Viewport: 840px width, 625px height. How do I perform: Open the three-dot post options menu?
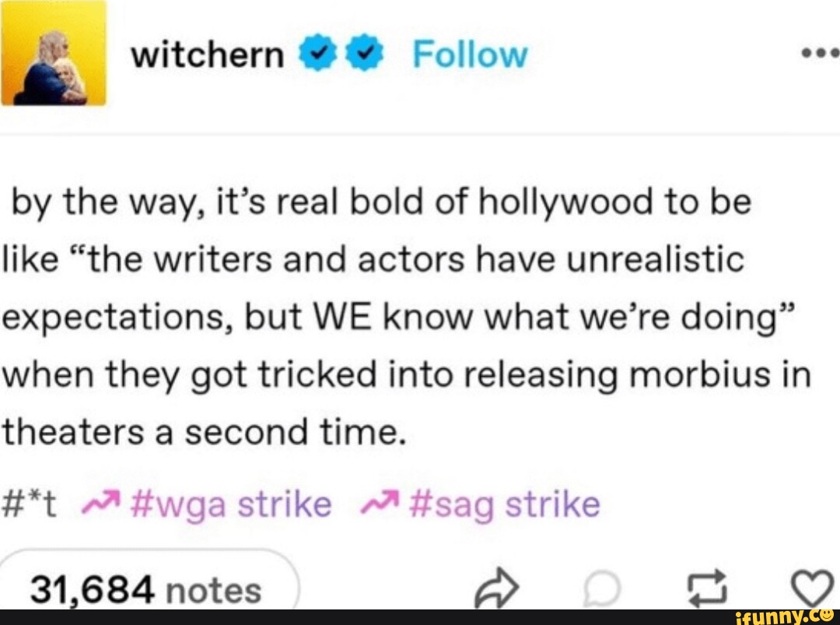[821, 52]
